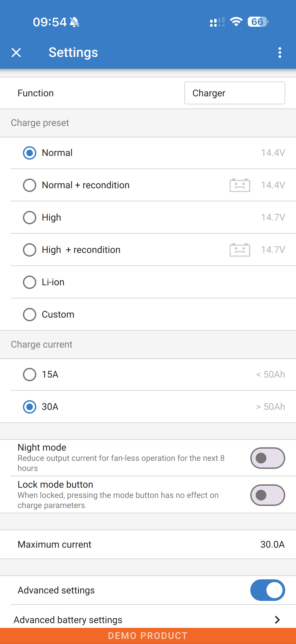Select the Custom charge preset
296x644 pixels.
(x=29, y=315)
